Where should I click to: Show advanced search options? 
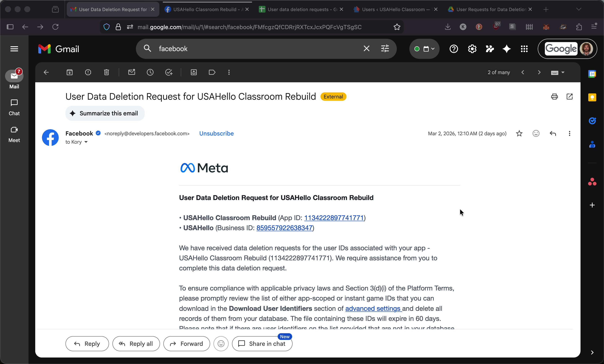pyautogui.click(x=385, y=49)
